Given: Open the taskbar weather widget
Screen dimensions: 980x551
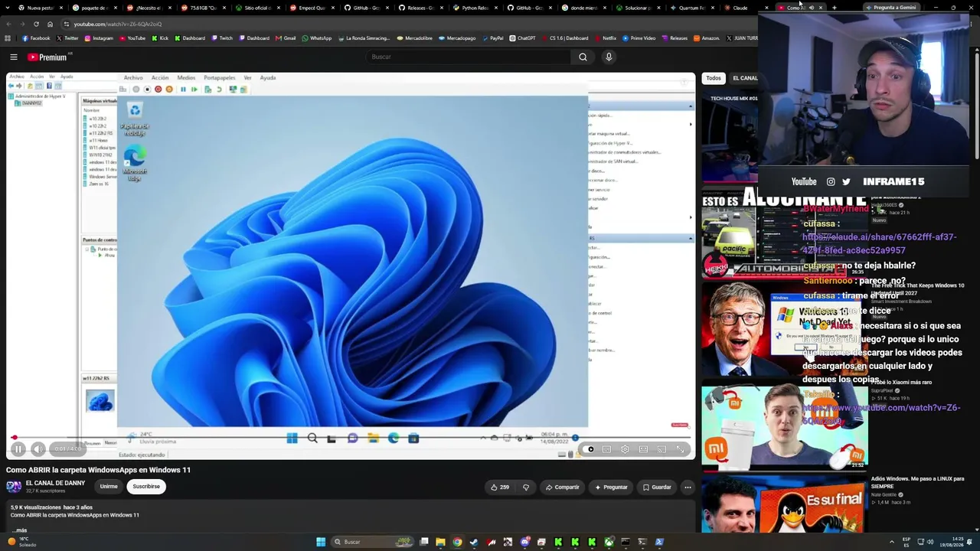Looking at the screenshot, I should pyautogui.click(x=21, y=542).
